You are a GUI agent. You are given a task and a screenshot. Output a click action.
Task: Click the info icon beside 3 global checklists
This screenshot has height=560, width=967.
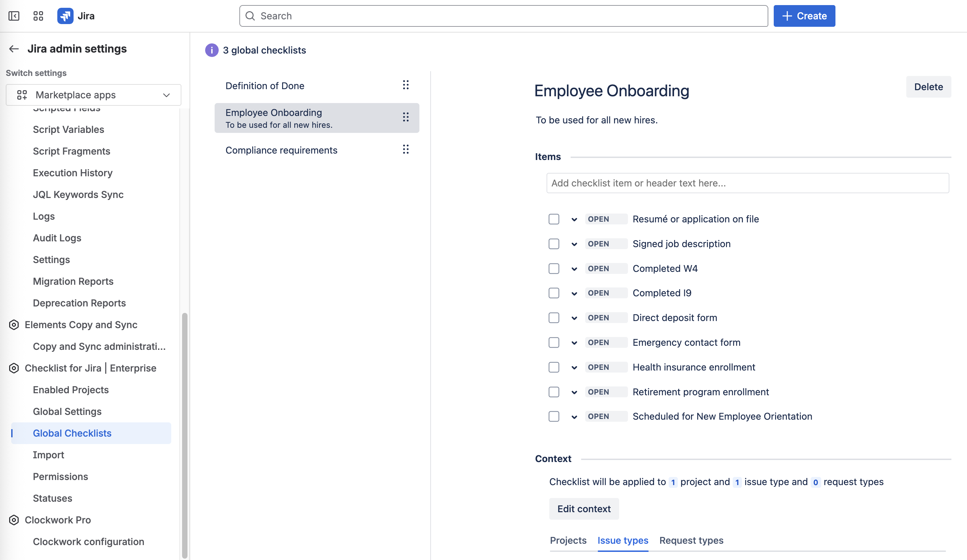212,50
